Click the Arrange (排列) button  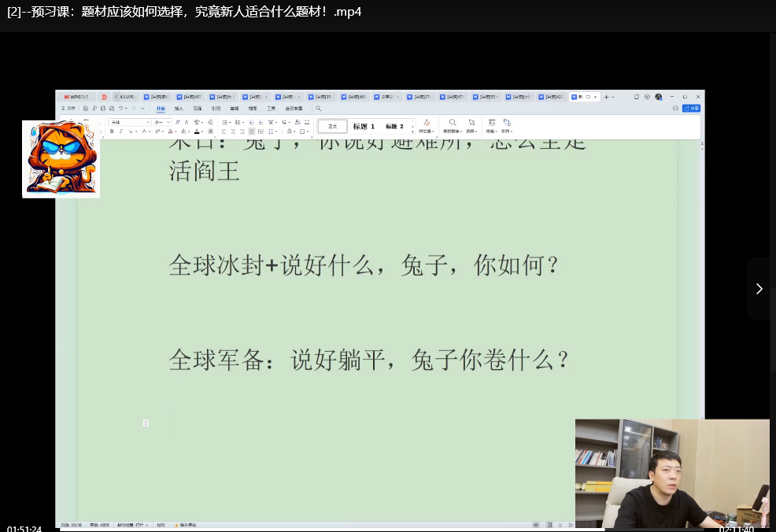(507, 126)
